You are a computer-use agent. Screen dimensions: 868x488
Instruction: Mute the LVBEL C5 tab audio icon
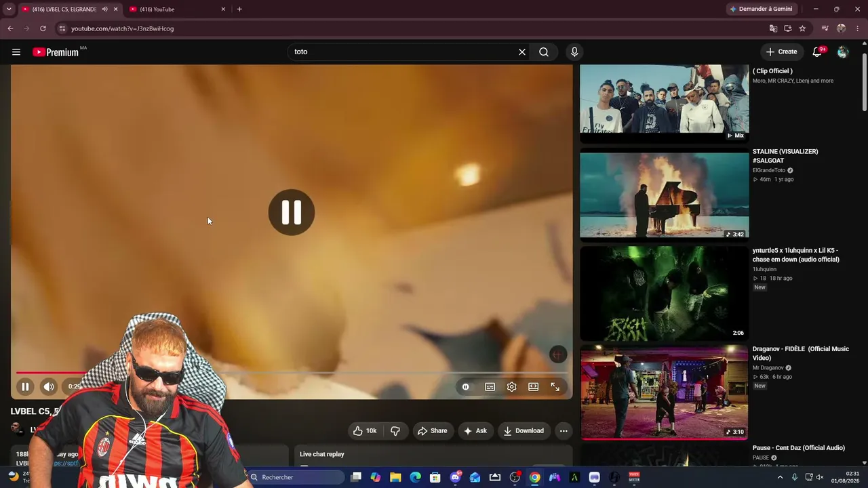click(x=104, y=9)
